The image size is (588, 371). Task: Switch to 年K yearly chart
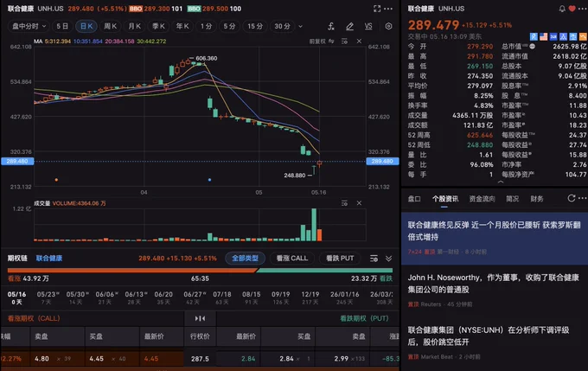[182, 26]
